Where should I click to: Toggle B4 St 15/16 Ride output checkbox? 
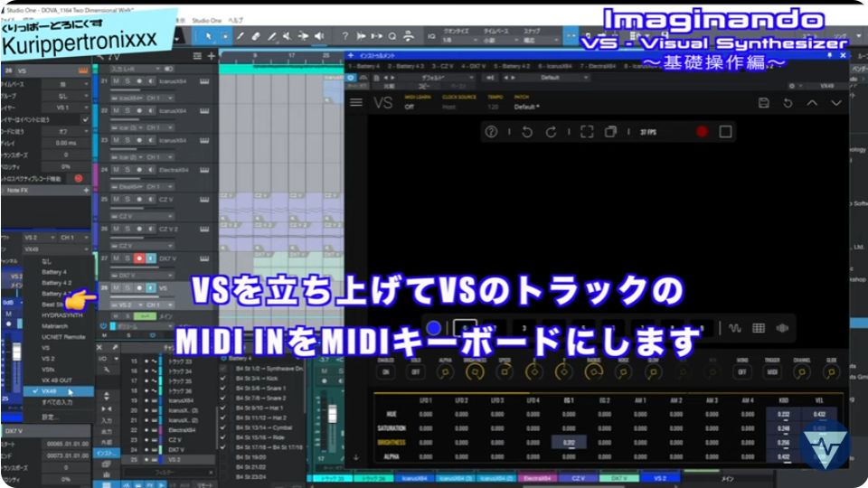tap(223, 437)
